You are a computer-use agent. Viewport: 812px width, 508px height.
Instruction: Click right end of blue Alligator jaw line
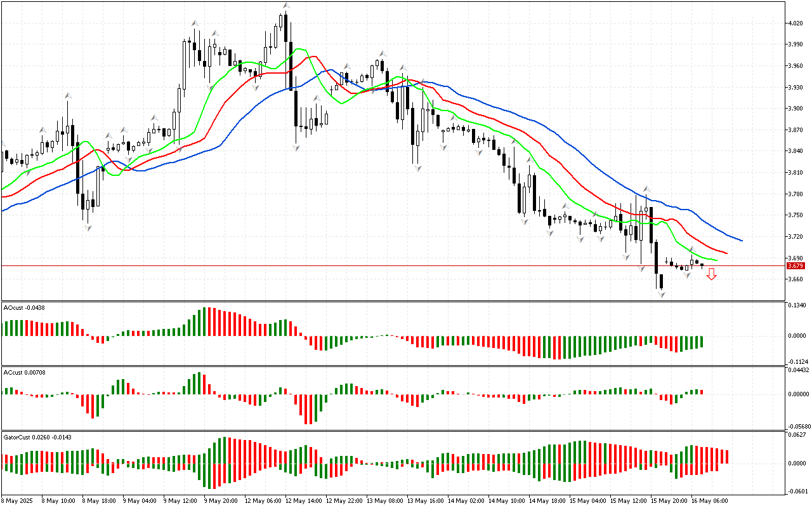[742, 241]
